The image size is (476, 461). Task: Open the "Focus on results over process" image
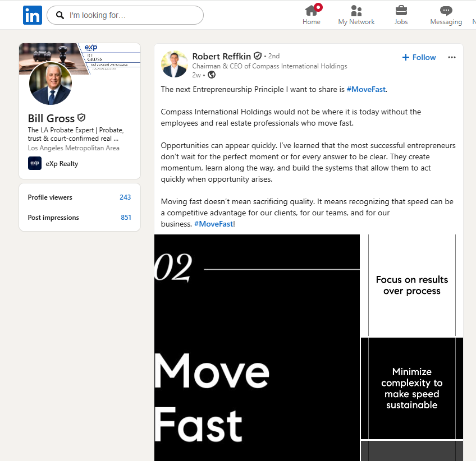click(412, 285)
